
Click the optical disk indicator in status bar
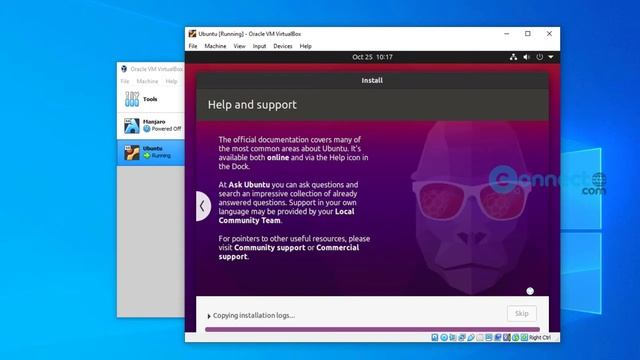click(x=444, y=338)
